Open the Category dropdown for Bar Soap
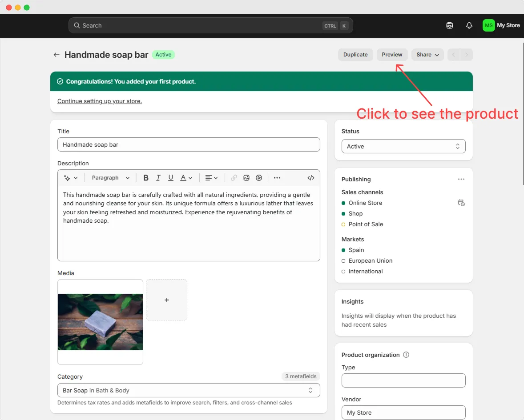Image resolution: width=524 pixels, height=420 pixels. click(x=188, y=390)
